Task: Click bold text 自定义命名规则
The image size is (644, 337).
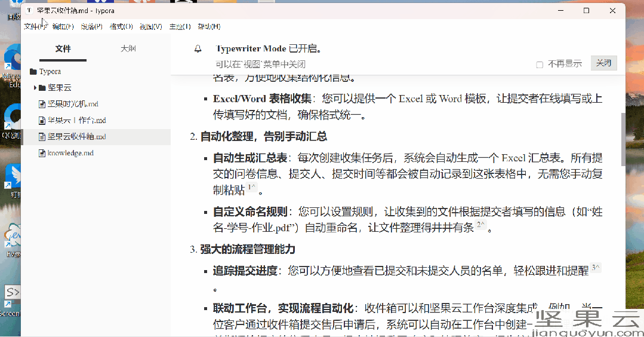Action: coord(249,212)
